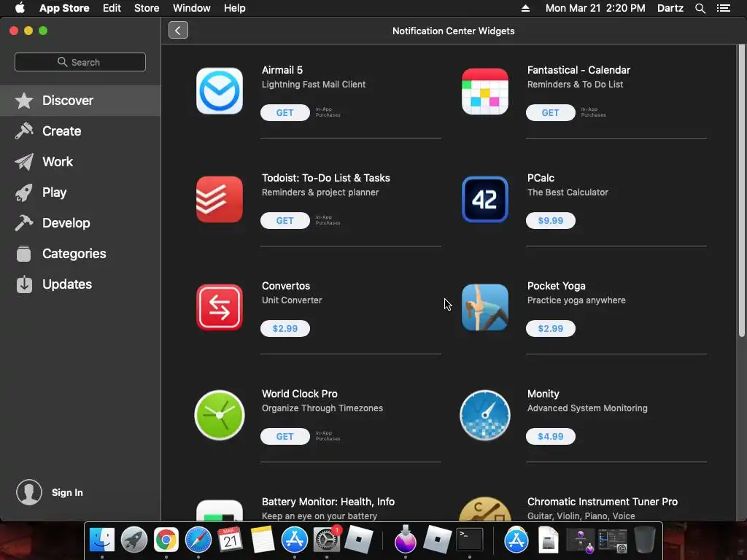747x560 pixels.
Task: Click the date and time in menu bar
Action: (595, 8)
